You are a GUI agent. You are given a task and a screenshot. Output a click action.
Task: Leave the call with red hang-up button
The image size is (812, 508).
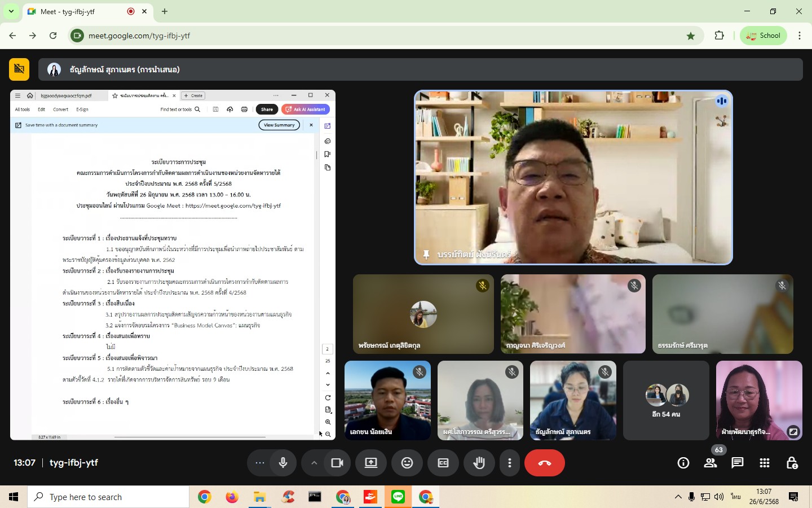point(544,463)
